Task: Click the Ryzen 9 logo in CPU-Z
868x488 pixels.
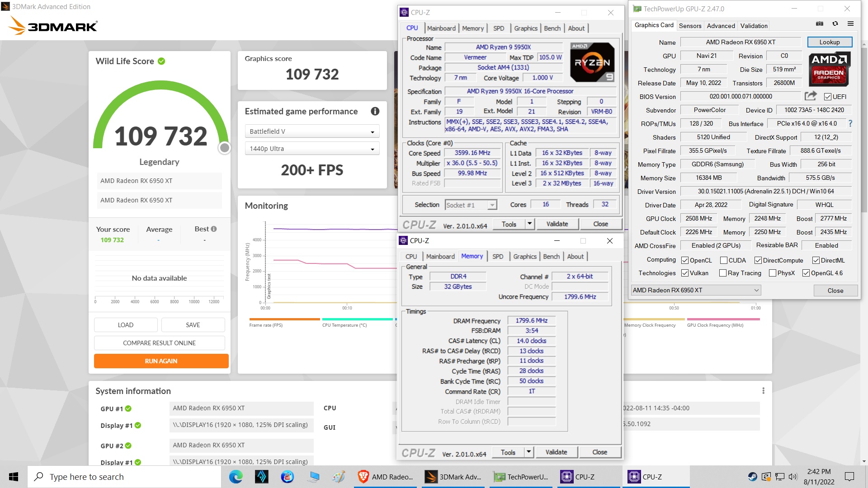Action: [592, 62]
